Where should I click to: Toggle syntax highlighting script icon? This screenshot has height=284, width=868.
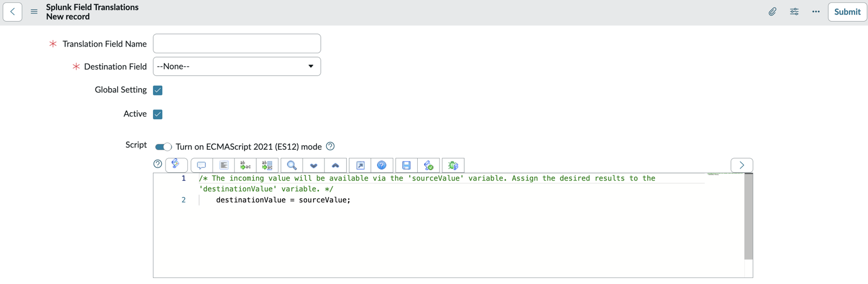(176, 165)
